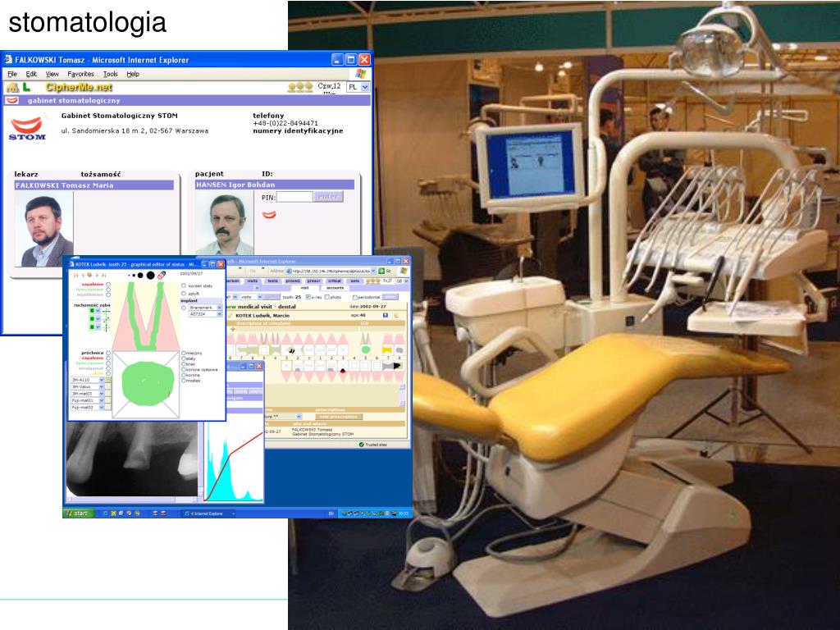840x630 pixels.
Task: Click the color swatch beside 3M-mat03
Action: coord(108,394)
